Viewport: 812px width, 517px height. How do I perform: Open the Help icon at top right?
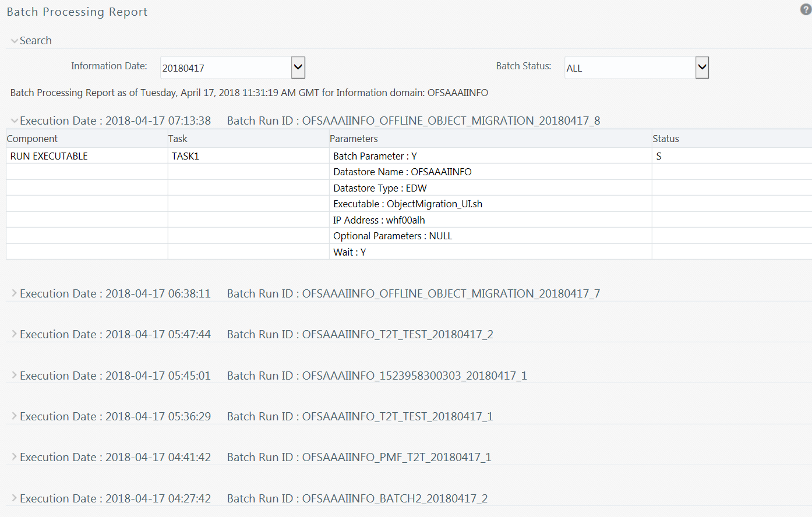click(804, 9)
